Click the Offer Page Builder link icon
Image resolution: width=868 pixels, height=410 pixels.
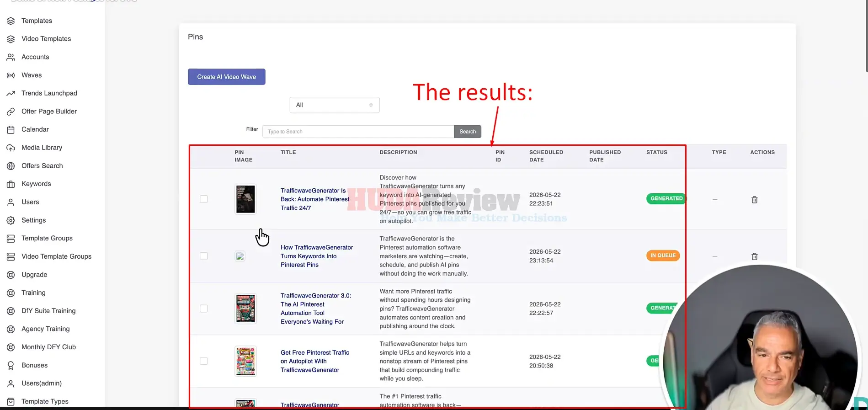(11, 112)
